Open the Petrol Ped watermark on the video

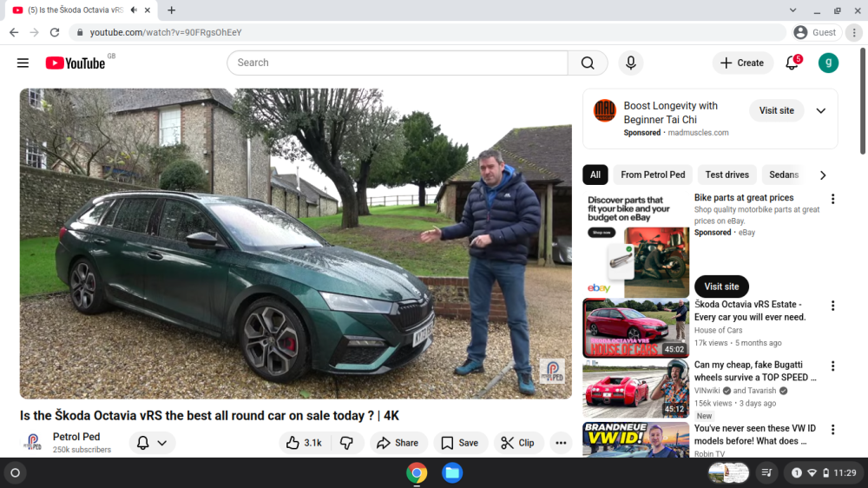[552, 371]
